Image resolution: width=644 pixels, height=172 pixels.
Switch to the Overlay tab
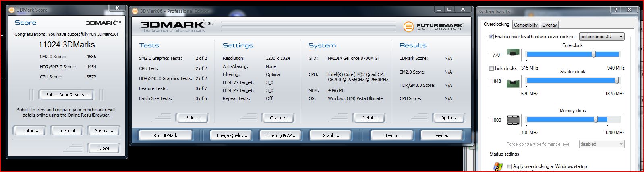click(x=549, y=25)
